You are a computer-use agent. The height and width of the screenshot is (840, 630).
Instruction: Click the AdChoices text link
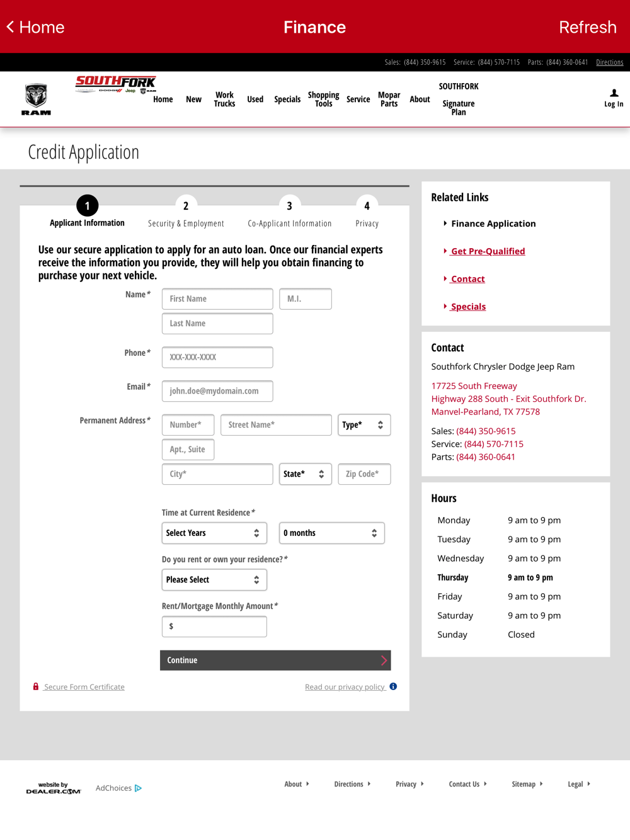113,788
